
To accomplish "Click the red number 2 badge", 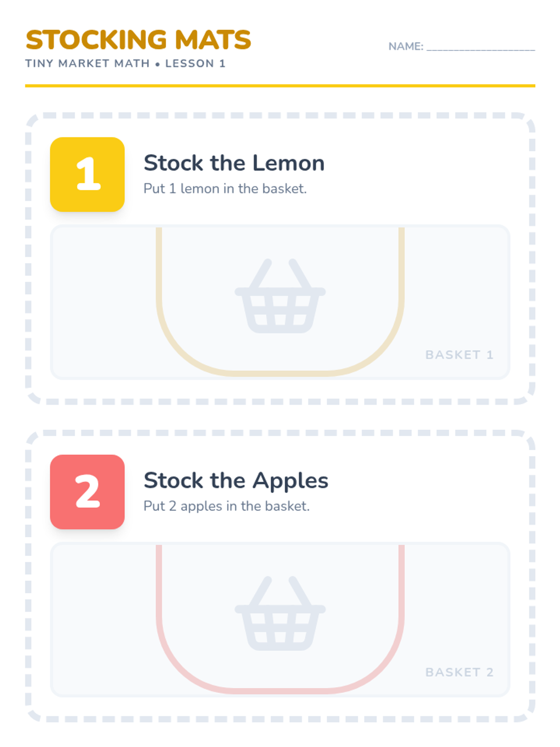I will tap(87, 492).
